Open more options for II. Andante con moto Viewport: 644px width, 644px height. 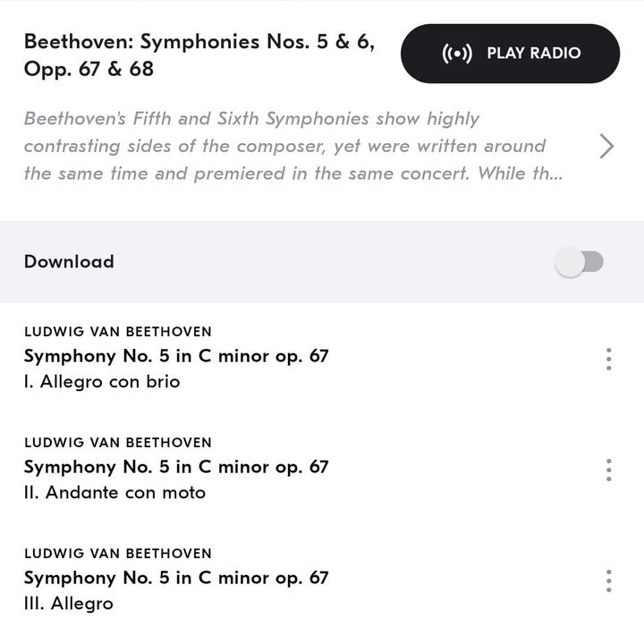point(608,470)
